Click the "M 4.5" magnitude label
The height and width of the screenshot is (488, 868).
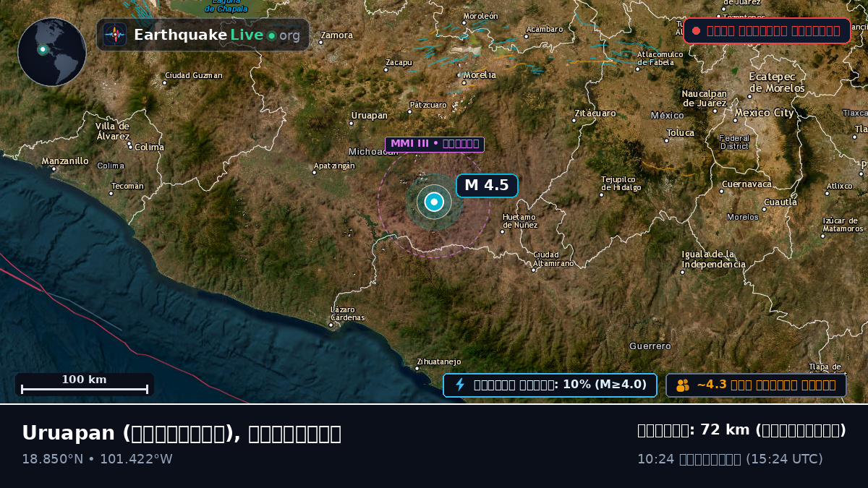(x=487, y=186)
